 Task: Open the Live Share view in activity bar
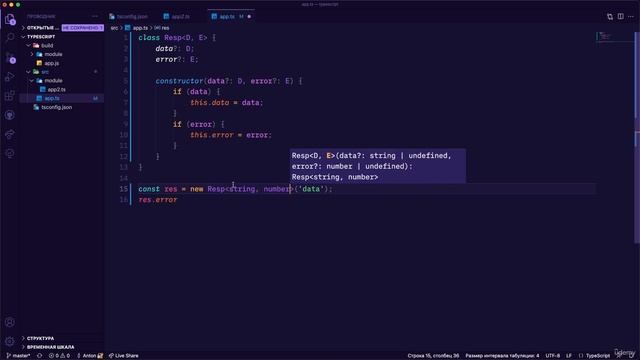point(10,134)
